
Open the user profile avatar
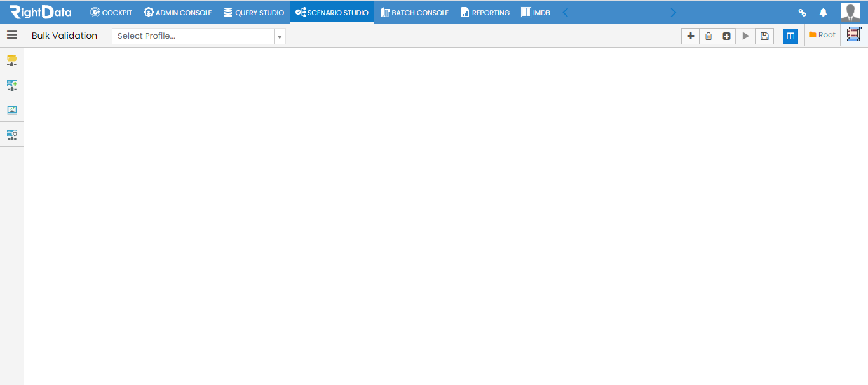click(850, 12)
